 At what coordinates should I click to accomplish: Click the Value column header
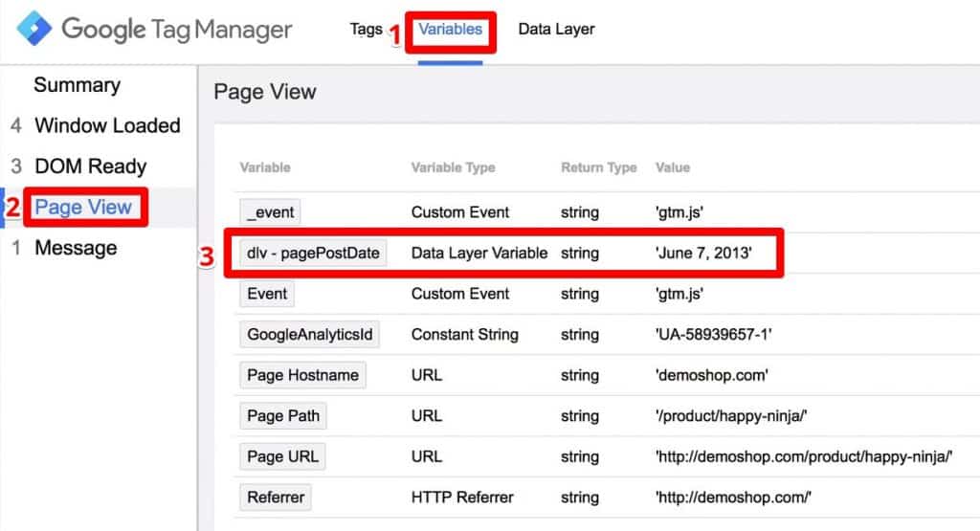(x=673, y=167)
